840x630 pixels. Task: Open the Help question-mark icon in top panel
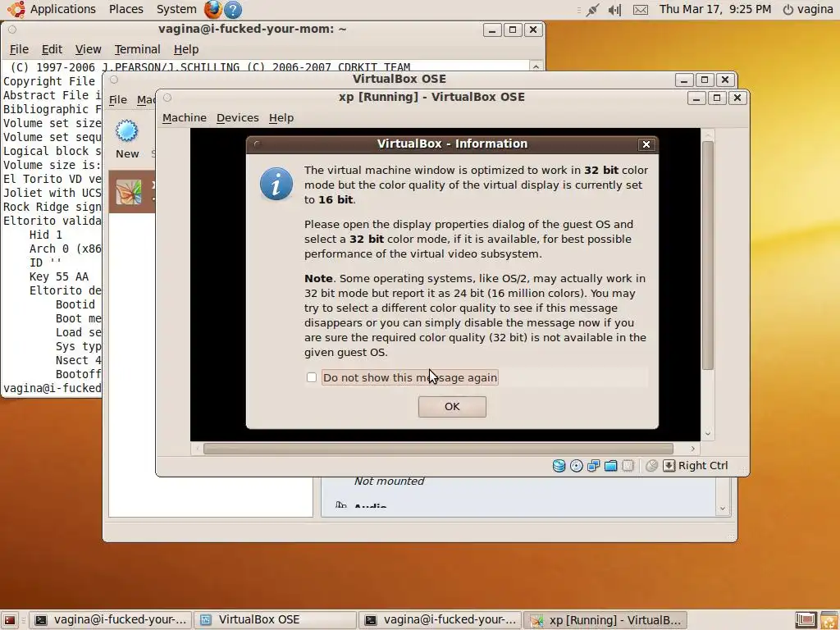click(x=233, y=9)
